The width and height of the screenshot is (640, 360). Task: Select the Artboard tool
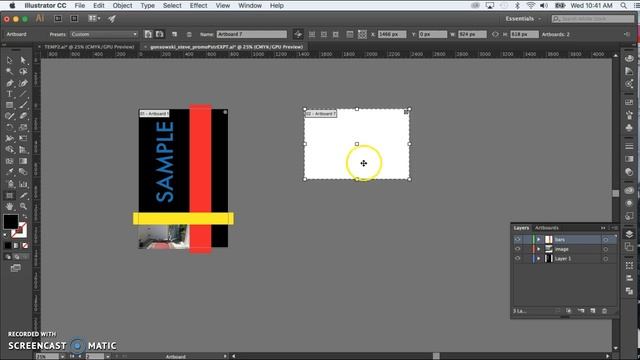(9, 196)
